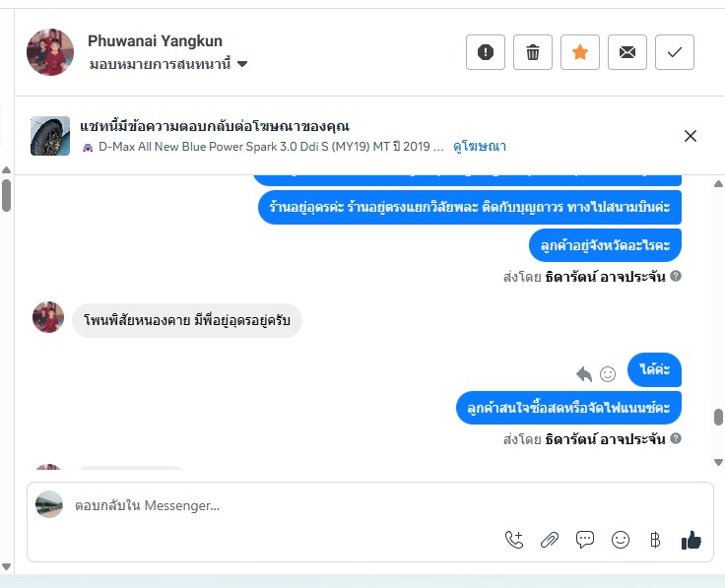Mark conversation as spam with exclamation icon
The height and width of the screenshot is (588, 725).
486,52
